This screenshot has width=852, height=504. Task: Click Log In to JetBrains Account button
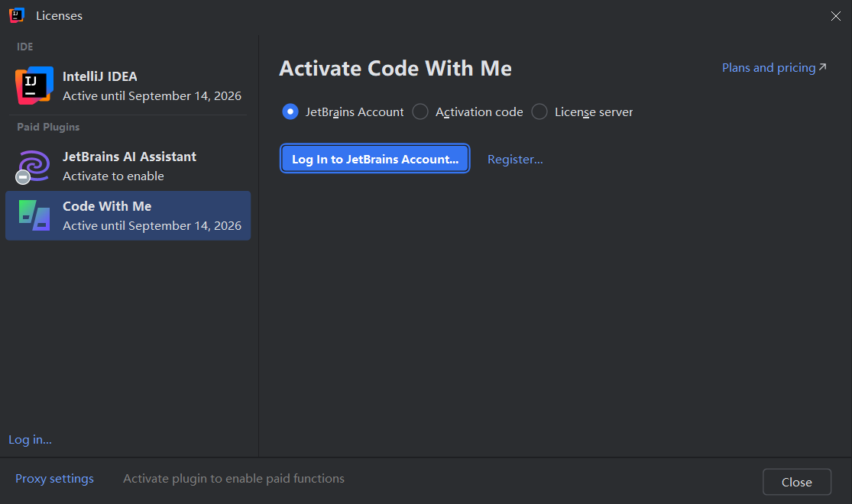tap(375, 159)
